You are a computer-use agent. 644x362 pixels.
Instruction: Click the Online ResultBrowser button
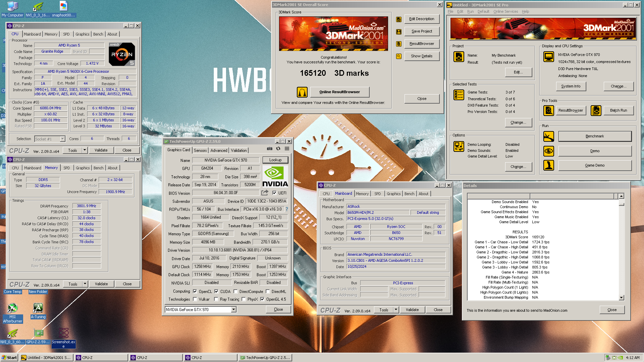pos(339,92)
